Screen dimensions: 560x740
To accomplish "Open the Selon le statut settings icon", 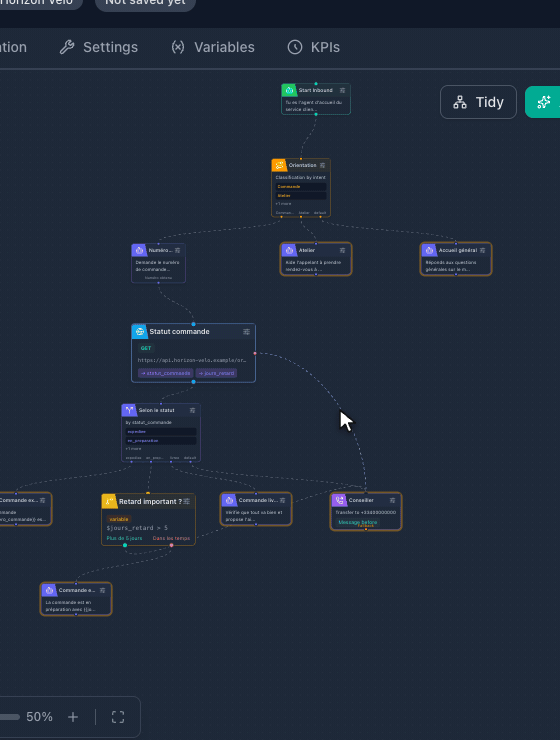I will click(192, 410).
